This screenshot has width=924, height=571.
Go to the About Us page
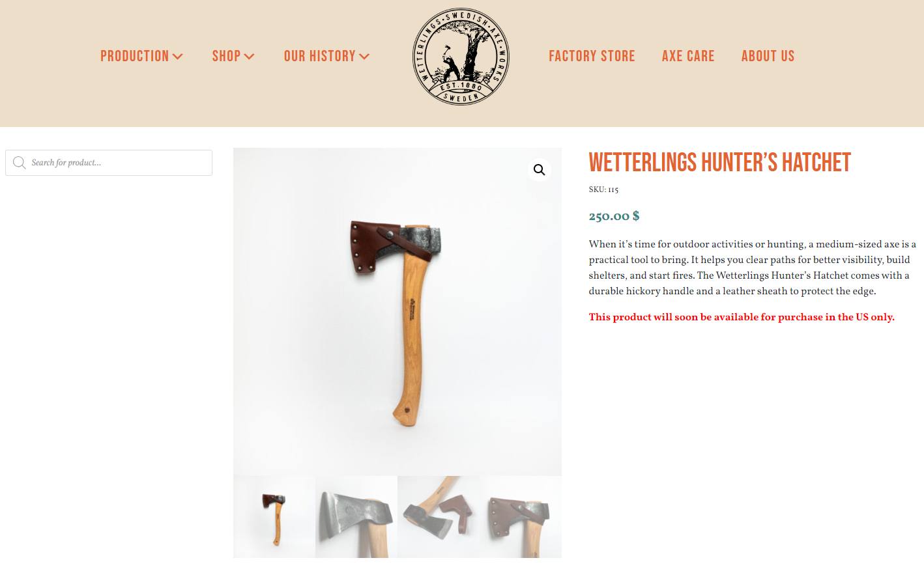click(768, 56)
